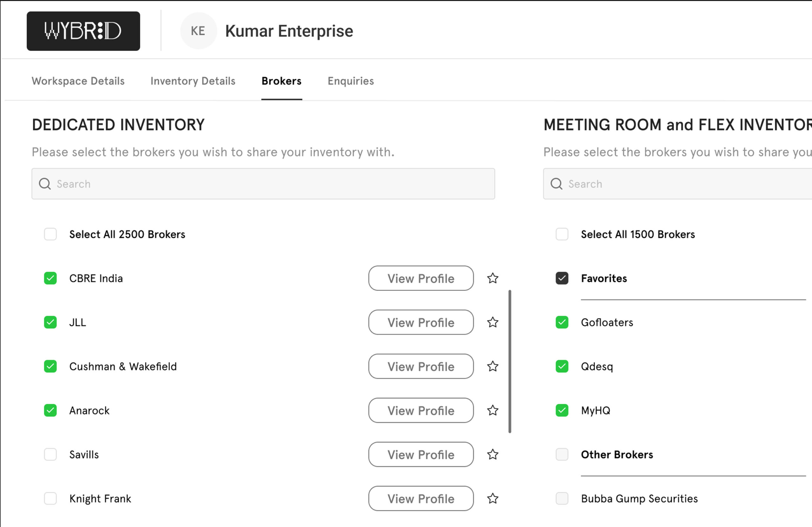The width and height of the screenshot is (812, 527).
Task: Click the broker list vertical scrollbar
Action: click(x=510, y=361)
